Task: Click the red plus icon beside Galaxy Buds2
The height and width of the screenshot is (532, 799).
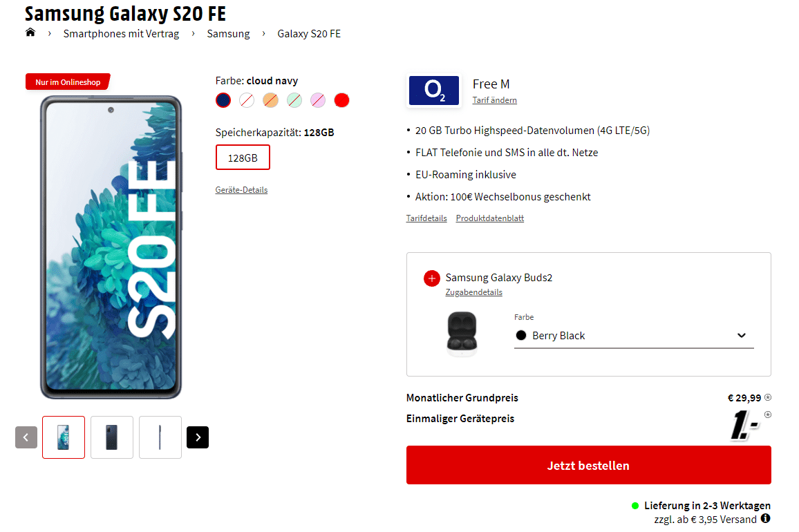Action: tap(432, 278)
